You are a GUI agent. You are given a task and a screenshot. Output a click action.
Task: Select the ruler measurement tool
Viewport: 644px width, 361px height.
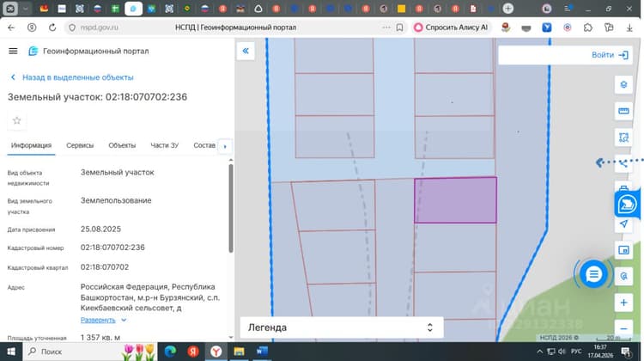click(x=623, y=111)
